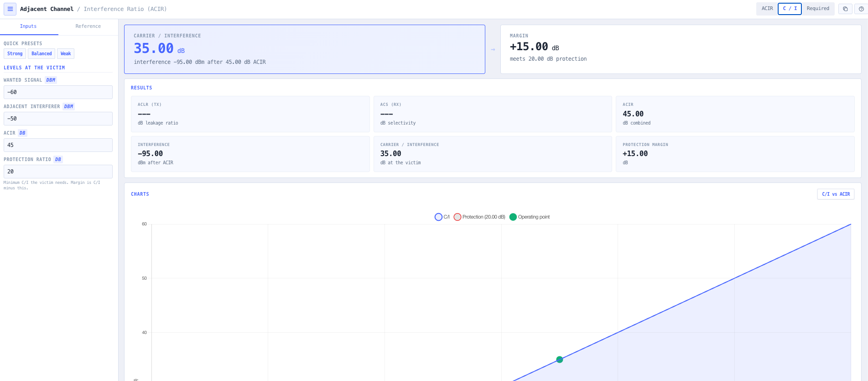Click the "QUICK PRESETS" label
Viewport: 868px width, 381px height.
coord(23,44)
